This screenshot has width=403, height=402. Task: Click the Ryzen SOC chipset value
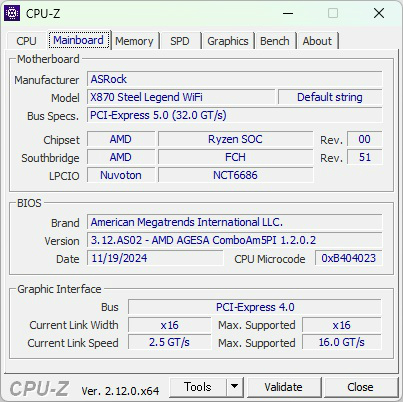[235, 139]
